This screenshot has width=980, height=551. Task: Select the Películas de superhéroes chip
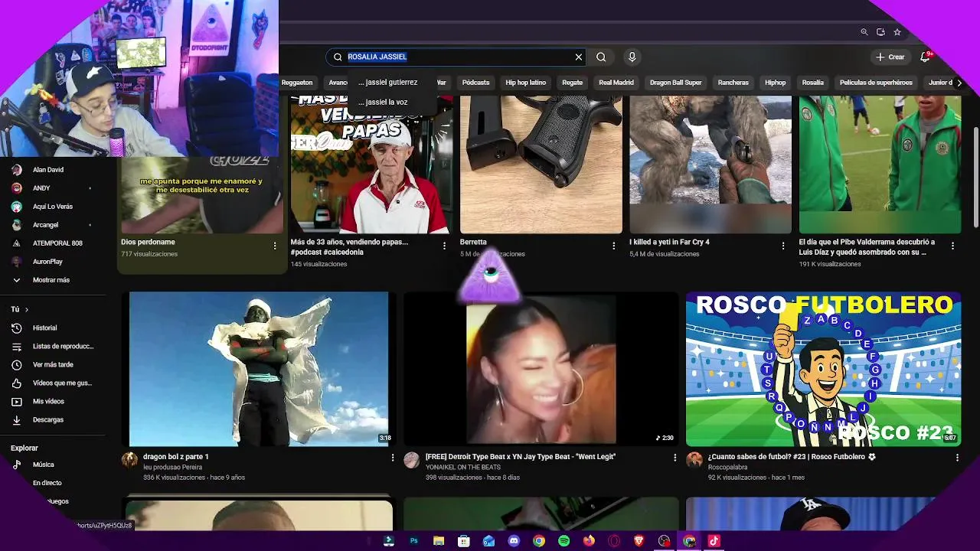pos(876,83)
